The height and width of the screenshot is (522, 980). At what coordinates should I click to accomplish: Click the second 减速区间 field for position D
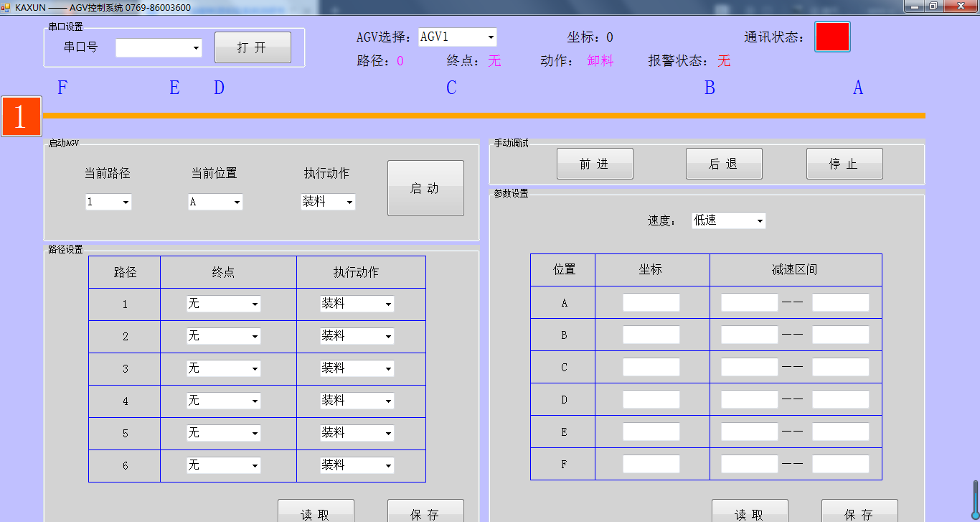(841, 399)
